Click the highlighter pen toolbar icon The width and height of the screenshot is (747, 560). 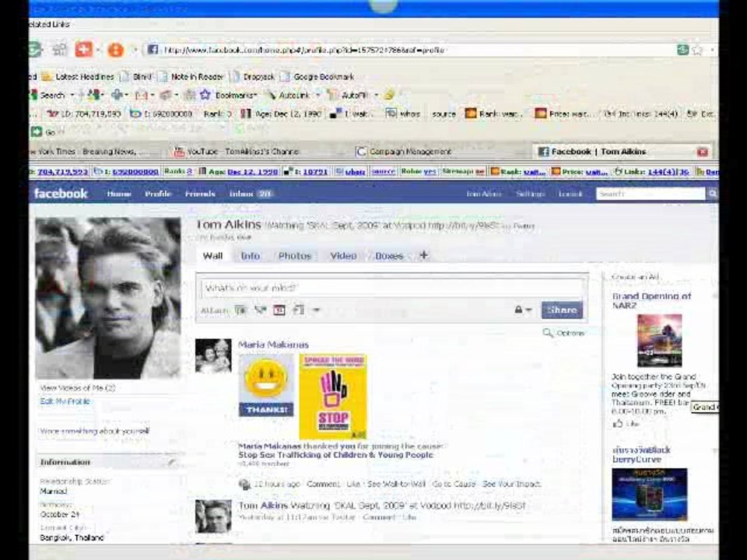click(x=389, y=95)
